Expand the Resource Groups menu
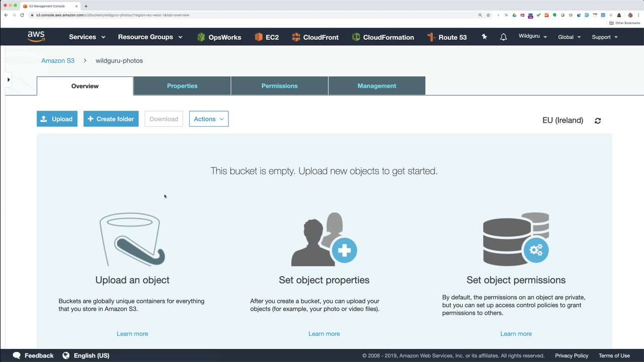 click(x=150, y=37)
